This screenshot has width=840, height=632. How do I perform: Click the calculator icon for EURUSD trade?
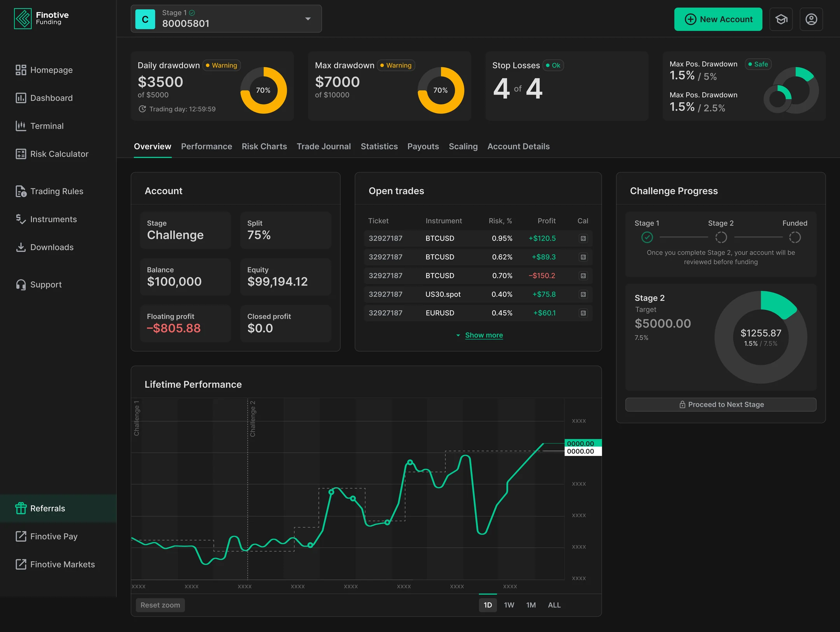[583, 313]
